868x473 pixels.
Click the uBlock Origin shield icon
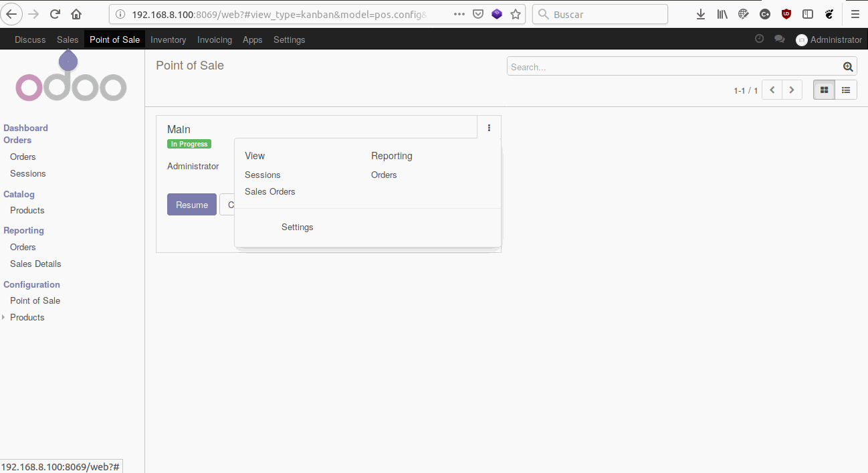tap(785, 13)
